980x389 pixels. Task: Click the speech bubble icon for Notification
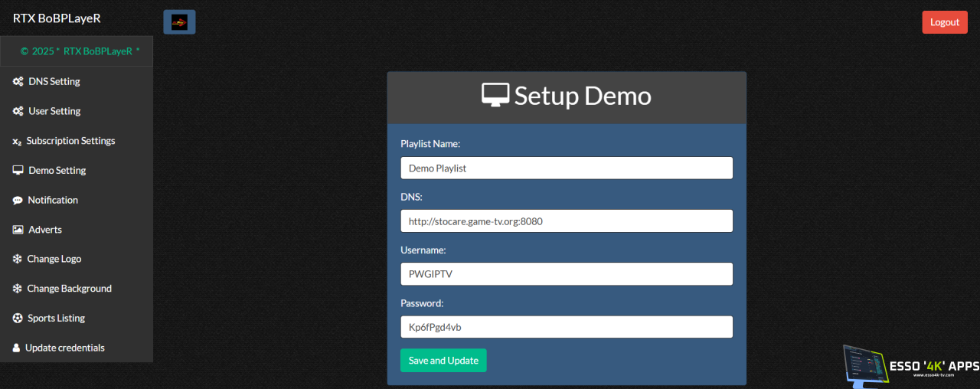coord(18,201)
